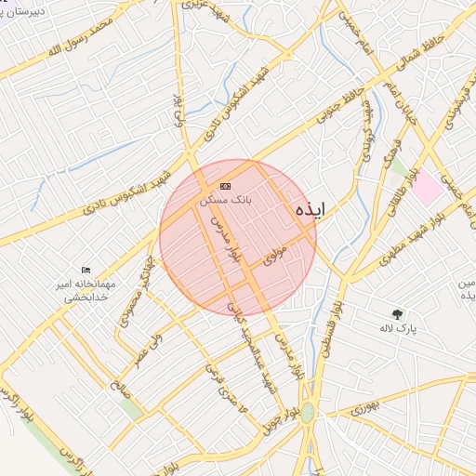Viewport: 476px width, 476px height.
Task: Click the green park patch next to صالح
Action: (x=131, y=409)
